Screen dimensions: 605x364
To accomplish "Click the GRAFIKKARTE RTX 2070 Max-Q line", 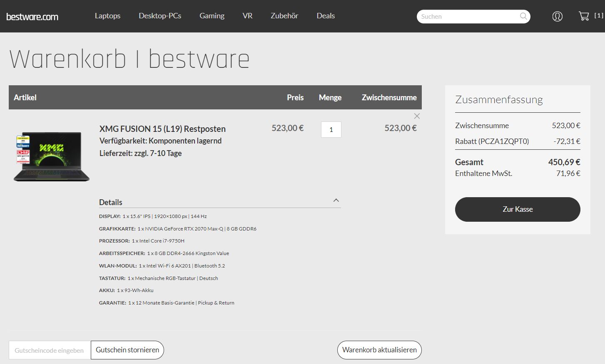I will 178,229.
